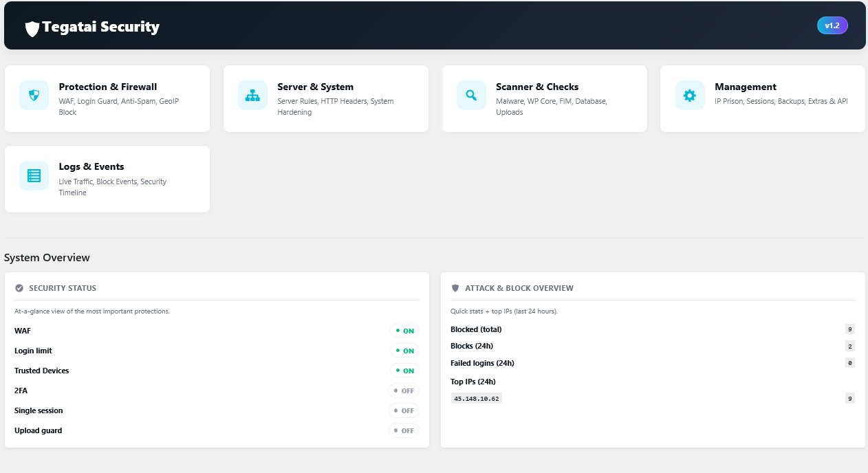Click the Failed logins (24h) count value
The height and width of the screenshot is (473, 868).
[x=850, y=362]
